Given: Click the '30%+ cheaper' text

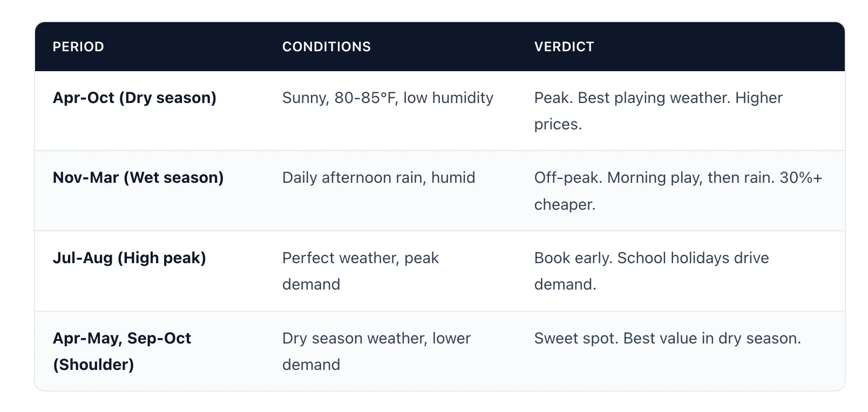Looking at the screenshot, I should (678, 191).
